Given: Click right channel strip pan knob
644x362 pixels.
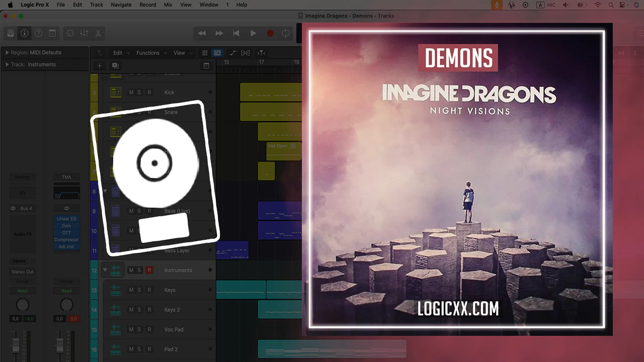Looking at the screenshot, I should pyautogui.click(x=66, y=304).
